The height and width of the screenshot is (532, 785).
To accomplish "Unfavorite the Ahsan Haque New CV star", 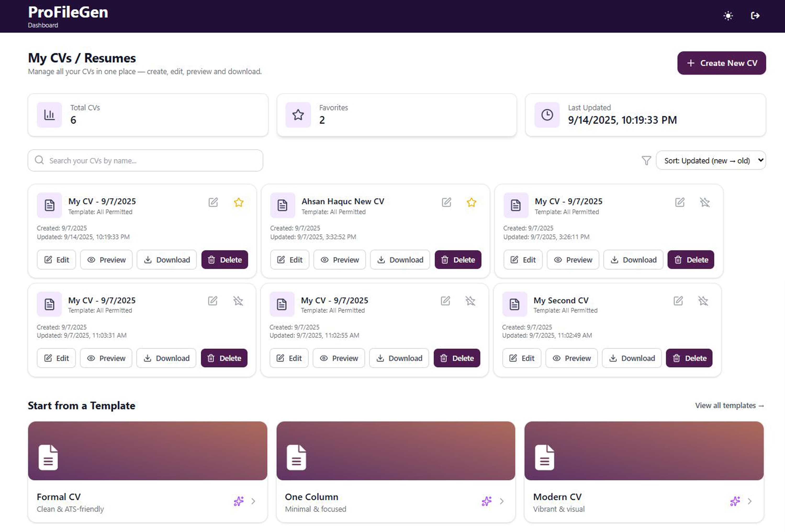I will [x=471, y=202].
